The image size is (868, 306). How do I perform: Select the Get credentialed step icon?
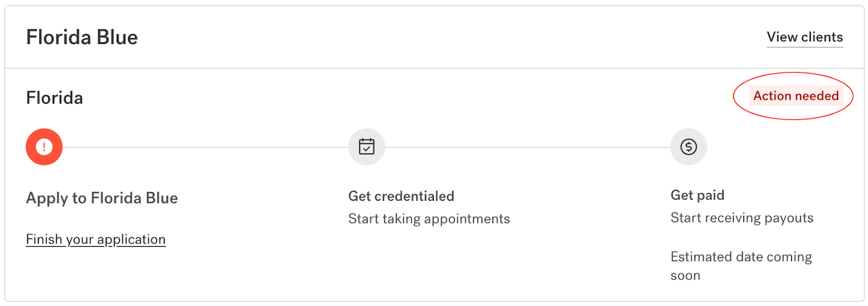[367, 147]
